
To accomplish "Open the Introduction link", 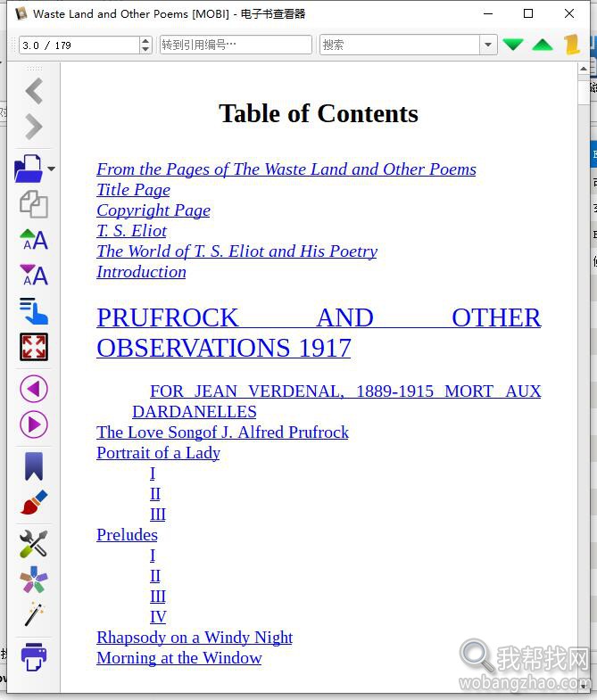I will (x=141, y=272).
